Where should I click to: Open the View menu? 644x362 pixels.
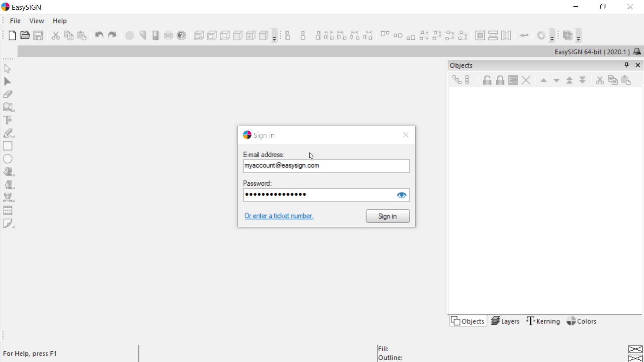[37, 21]
